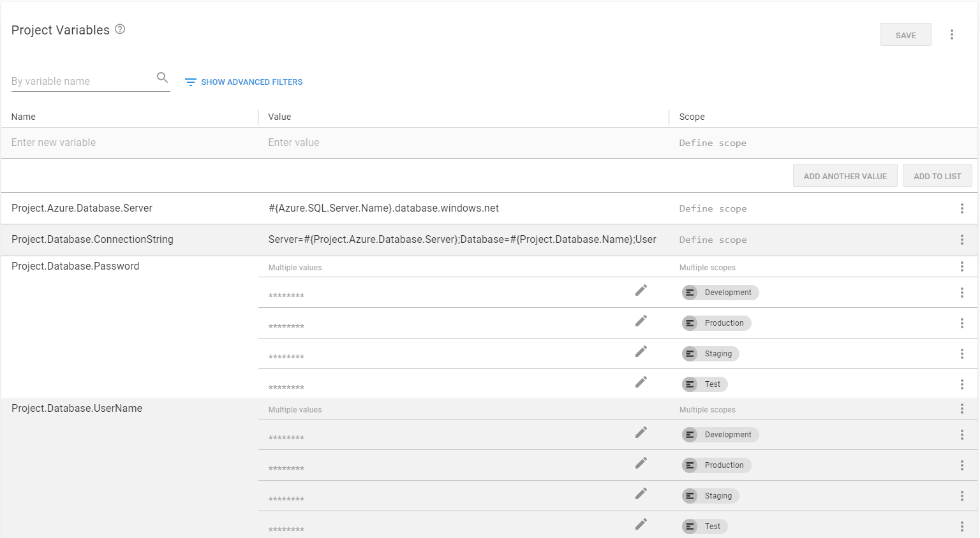
Task: Select the Development scope chip under Password
Action: 720,293
